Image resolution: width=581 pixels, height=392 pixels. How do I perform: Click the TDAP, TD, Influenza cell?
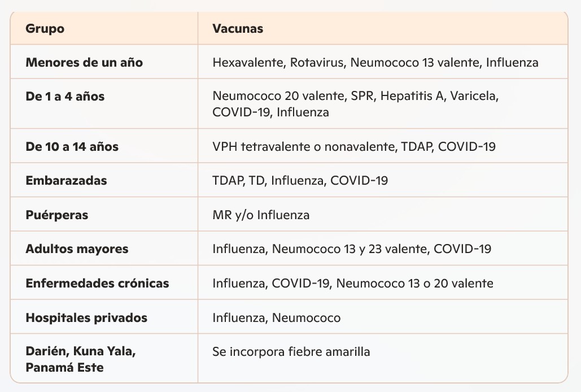pos(300,181)
